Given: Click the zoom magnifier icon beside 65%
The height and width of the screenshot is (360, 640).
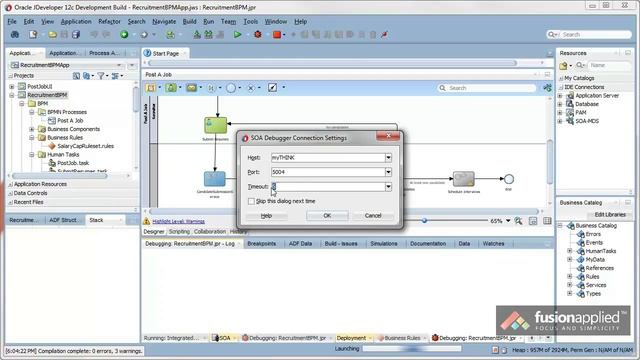Looking at the screenshot, I should pos(518,221).
